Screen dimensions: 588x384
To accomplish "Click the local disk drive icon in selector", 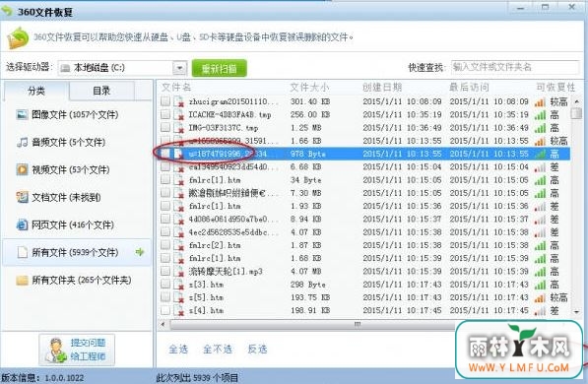I will coord(65,68).
